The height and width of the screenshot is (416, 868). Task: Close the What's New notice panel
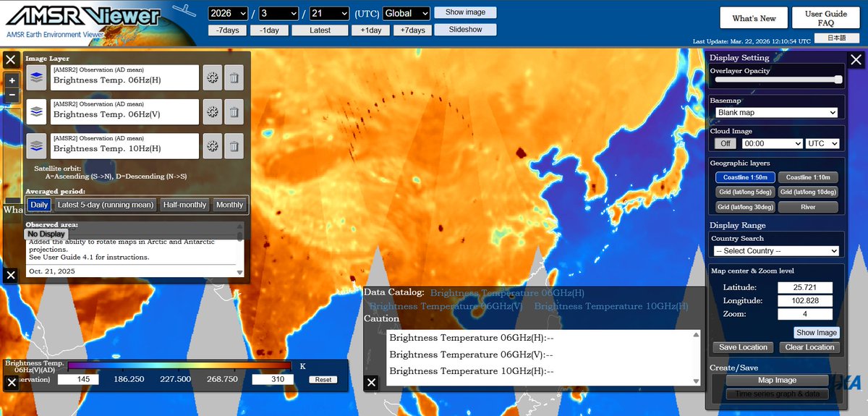[10, 275]
